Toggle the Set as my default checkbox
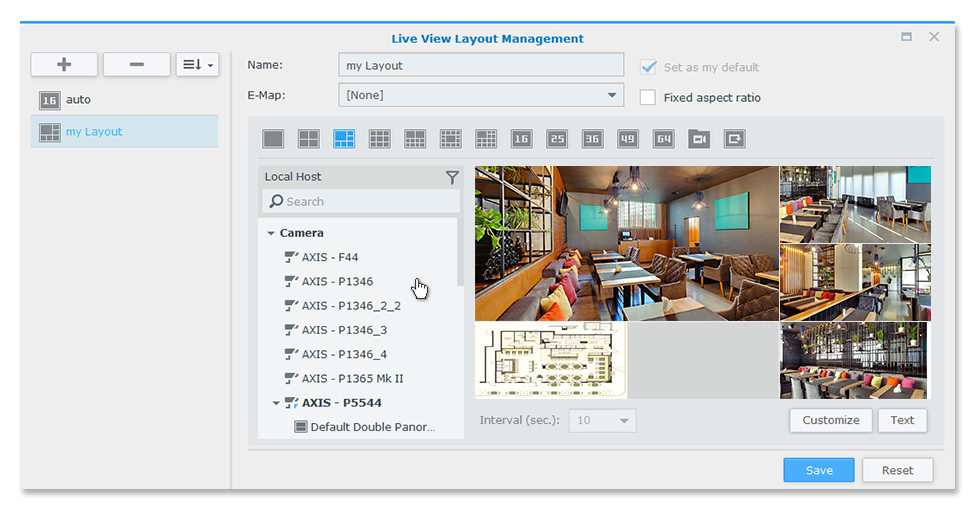 click(x=648, y=67)
